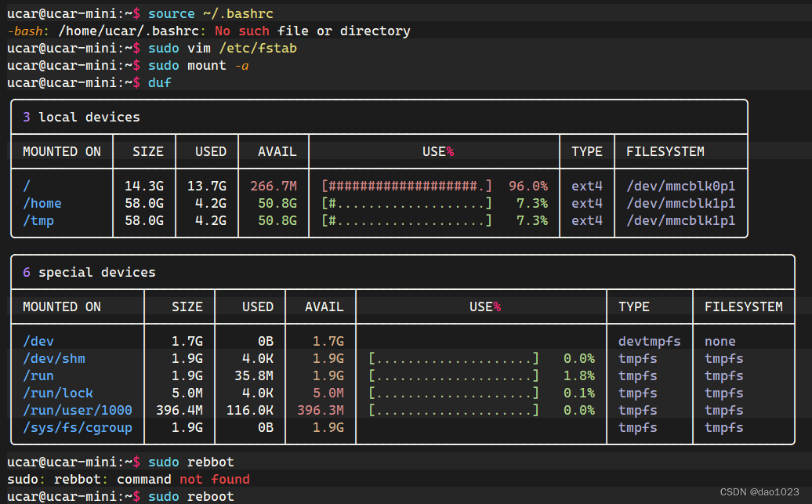This screenshot has width=812, height=504.
Task: Click the /dev/shm mount point
Action: pos(54,358)
